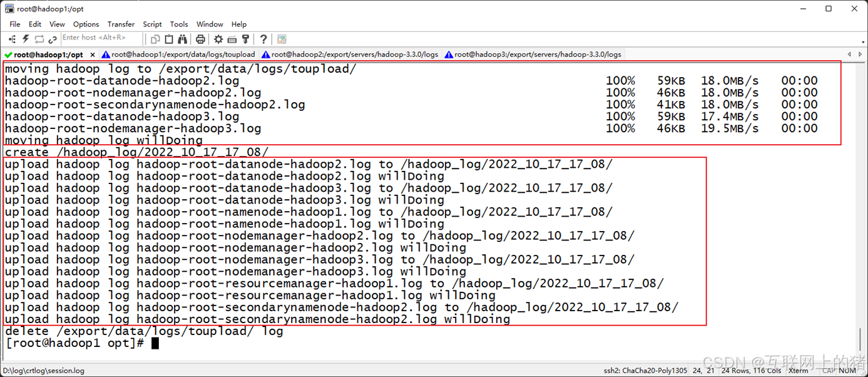Image resolution: width=868 pixels, height=377 pixels.
Task: Click the Quick Connect lightning icon
Action: (26, 39)
